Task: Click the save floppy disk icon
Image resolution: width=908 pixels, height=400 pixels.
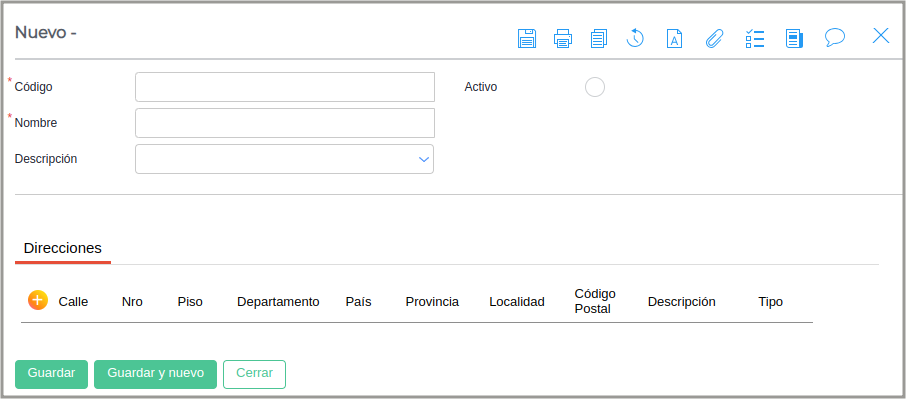Action: point(527,38)
